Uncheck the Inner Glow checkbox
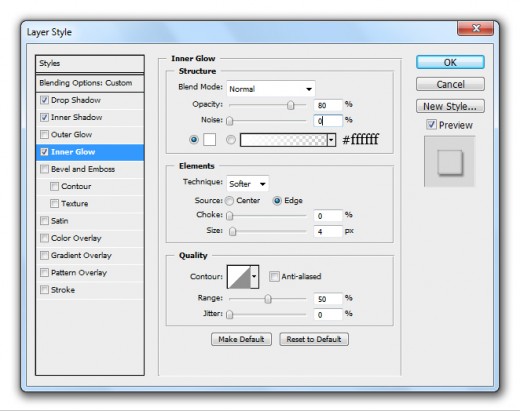 pyautogui.click(x=44, y=152)
